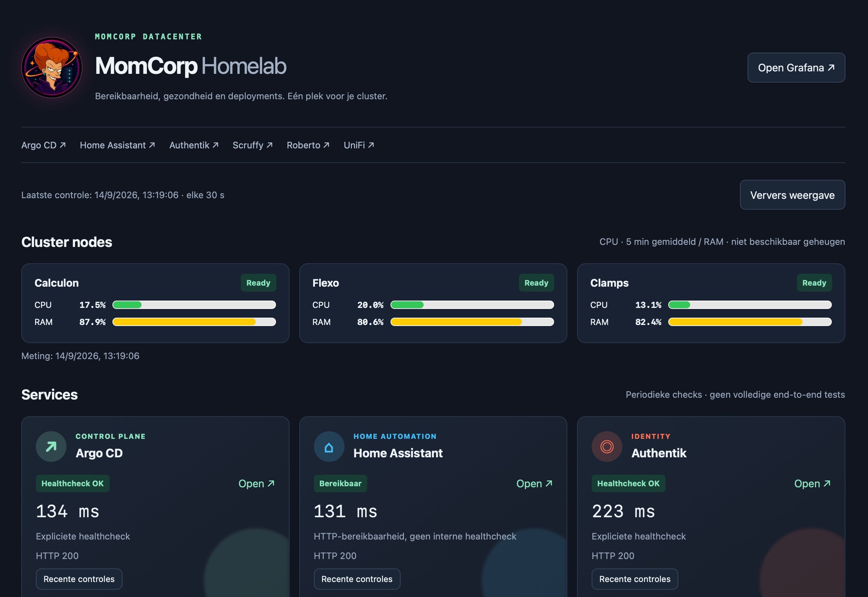Open Authentik nav link
The width and height of the screenshot is (868, 597).
[194, 145]
